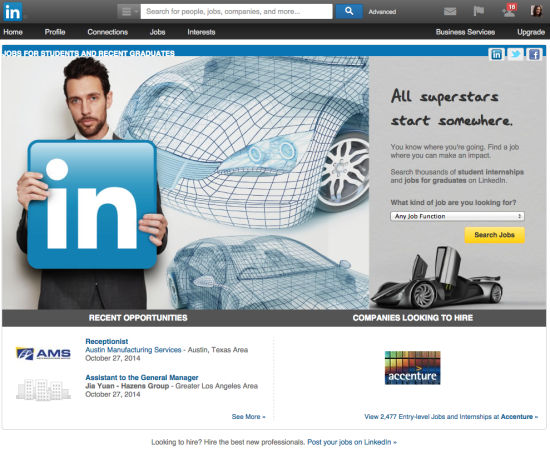550x449 pixels.
Task: Open the Receptionist job listing
Action: 107,341
